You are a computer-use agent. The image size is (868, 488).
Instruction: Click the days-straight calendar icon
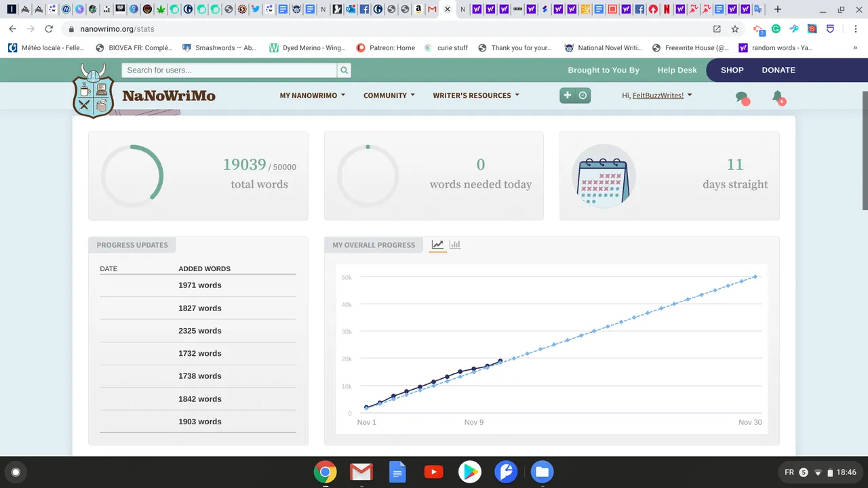click(x=604, y=176)
